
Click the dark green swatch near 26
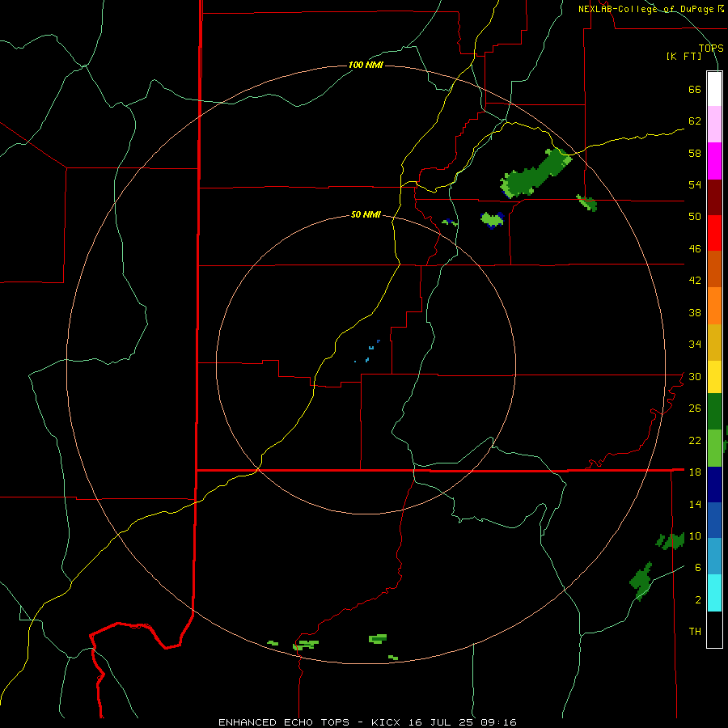(714, 412)
